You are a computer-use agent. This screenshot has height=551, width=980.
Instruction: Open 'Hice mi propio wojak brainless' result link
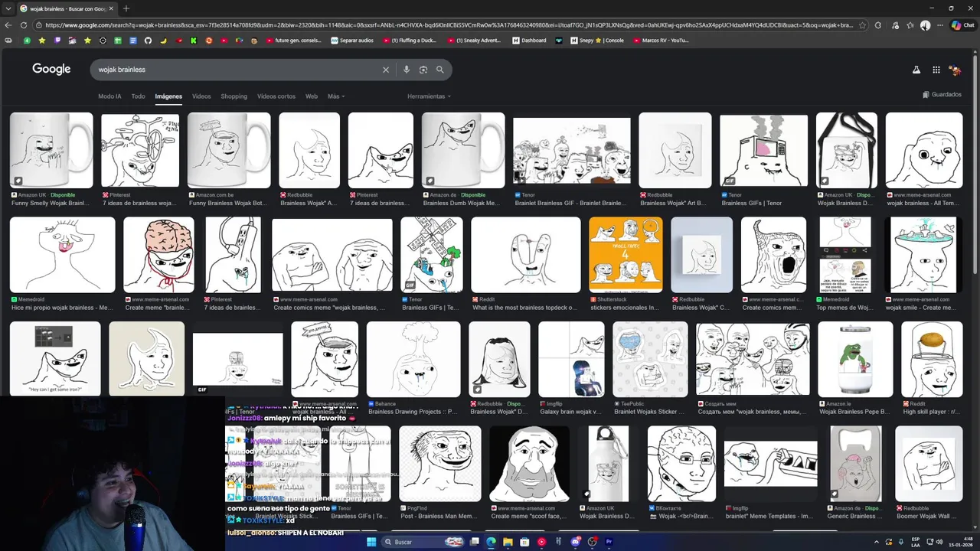pos(62,308)
